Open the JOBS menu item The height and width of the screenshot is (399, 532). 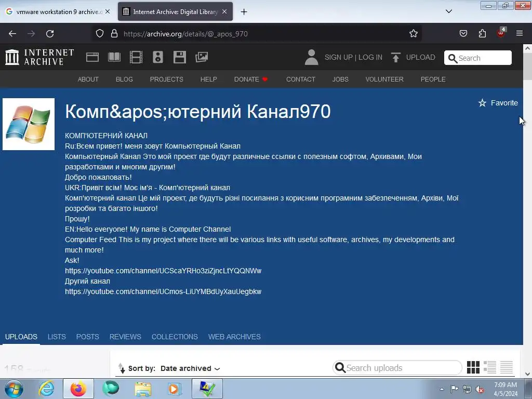click(340, 79)
